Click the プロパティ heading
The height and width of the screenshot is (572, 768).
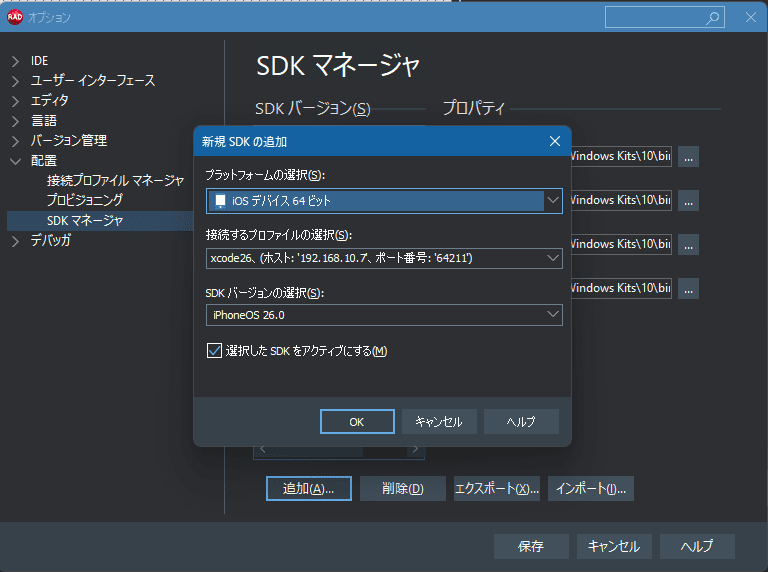[x=473, y=108]
